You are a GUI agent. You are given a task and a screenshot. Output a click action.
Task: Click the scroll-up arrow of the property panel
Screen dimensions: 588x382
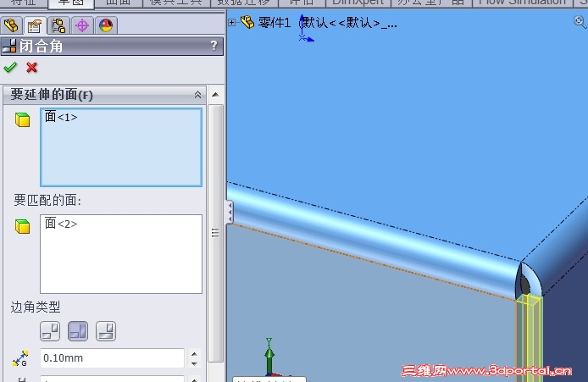coord(215,95)
